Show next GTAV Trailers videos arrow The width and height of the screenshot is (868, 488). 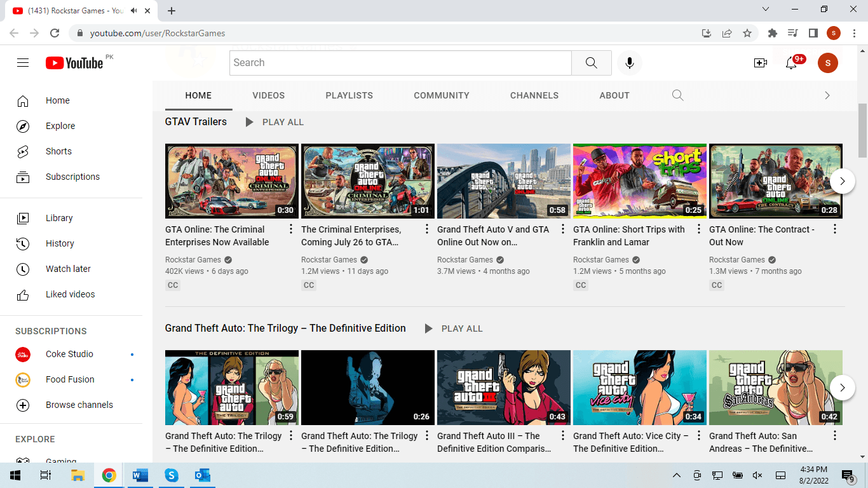843,181
